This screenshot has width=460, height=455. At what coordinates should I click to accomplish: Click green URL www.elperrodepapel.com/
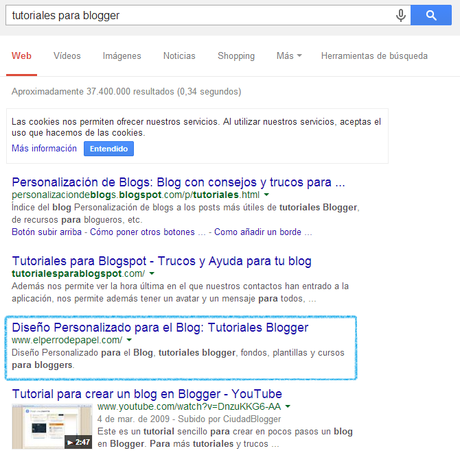tap(67, 340)
